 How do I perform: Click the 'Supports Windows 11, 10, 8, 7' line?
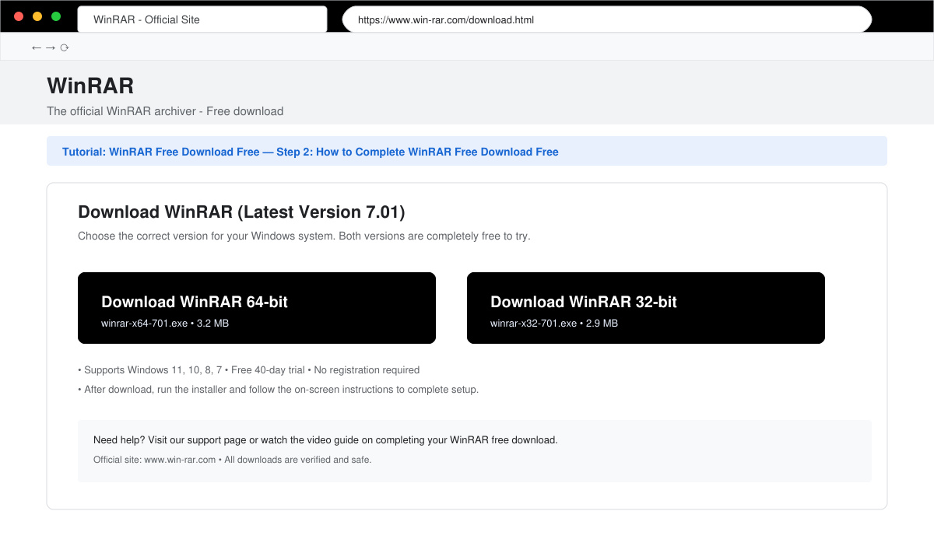[x=249, y=370]
